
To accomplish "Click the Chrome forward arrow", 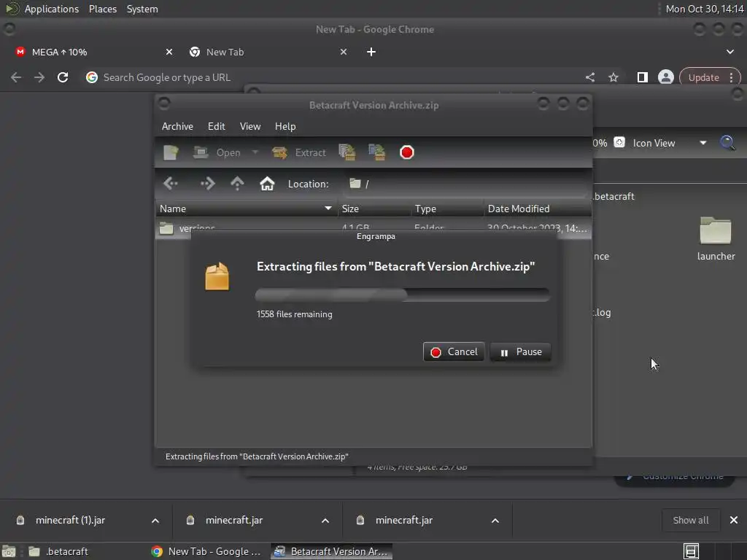I will pyautogui.click(x=39, y=77).
